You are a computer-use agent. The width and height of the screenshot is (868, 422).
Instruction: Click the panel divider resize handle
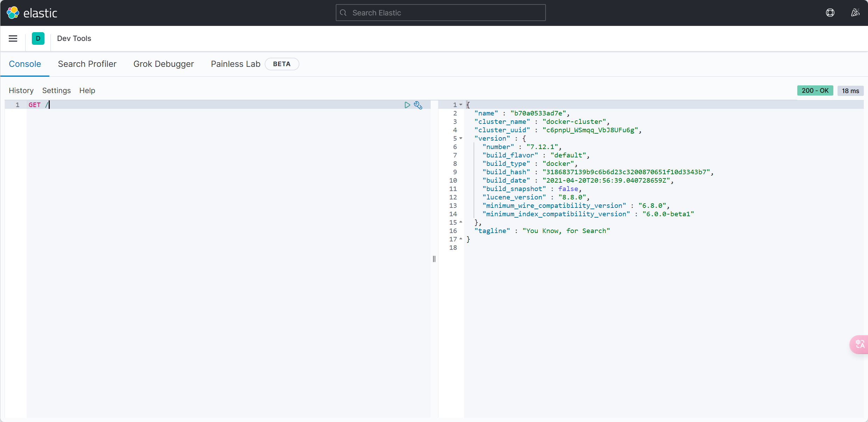434,259
